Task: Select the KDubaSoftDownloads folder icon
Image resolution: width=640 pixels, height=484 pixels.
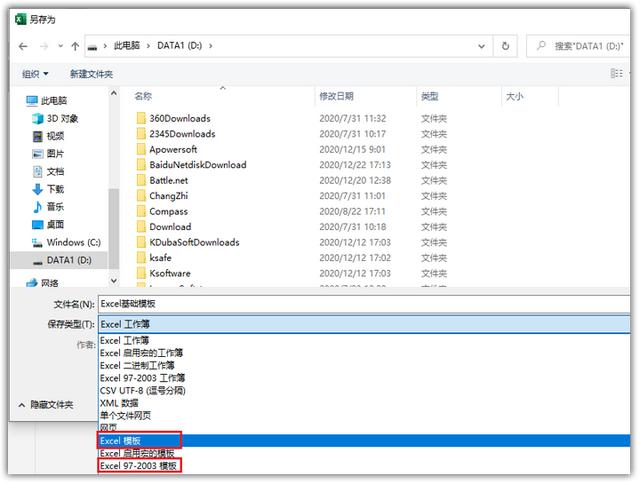Action: [x=141, y=242]
